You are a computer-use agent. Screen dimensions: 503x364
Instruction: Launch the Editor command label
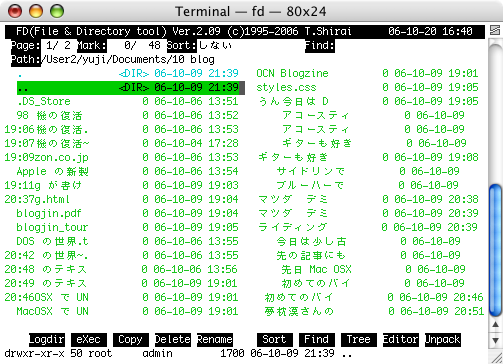pos(401,340)
